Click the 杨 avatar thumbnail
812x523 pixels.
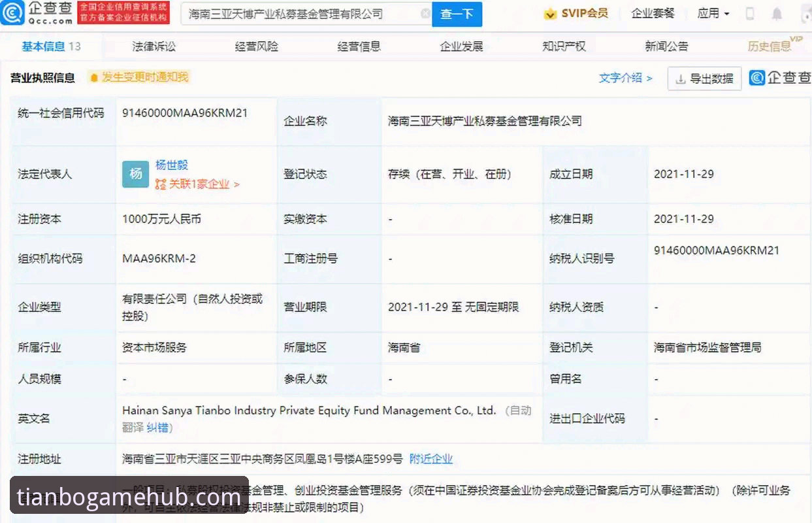136,174
